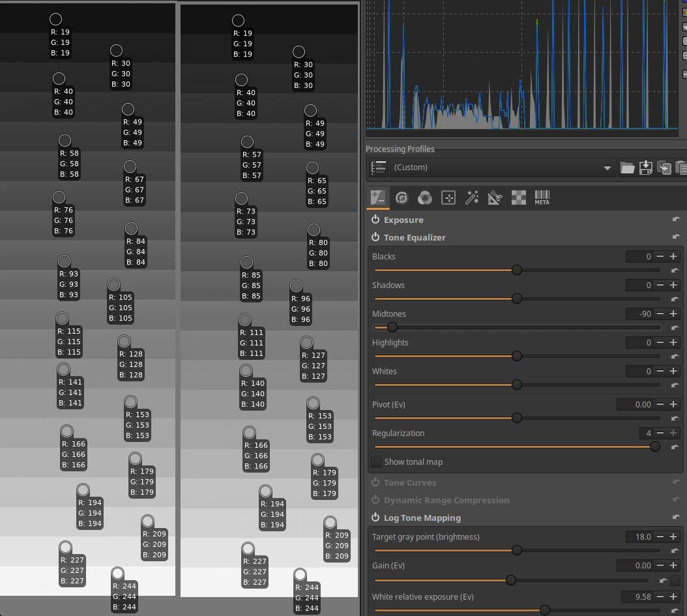Open the Transform tab with scissors icon
This screenshot has width=687, height=616.
click(495, 198)
